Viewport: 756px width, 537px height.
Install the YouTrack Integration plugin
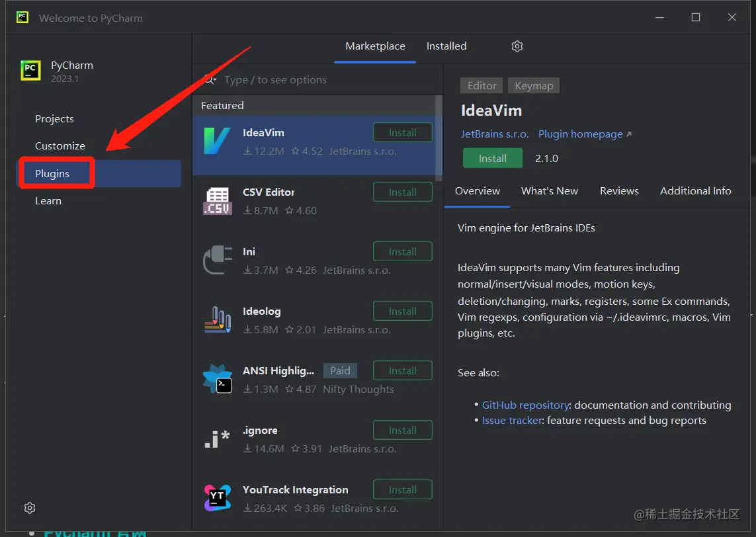click(403, 490)
